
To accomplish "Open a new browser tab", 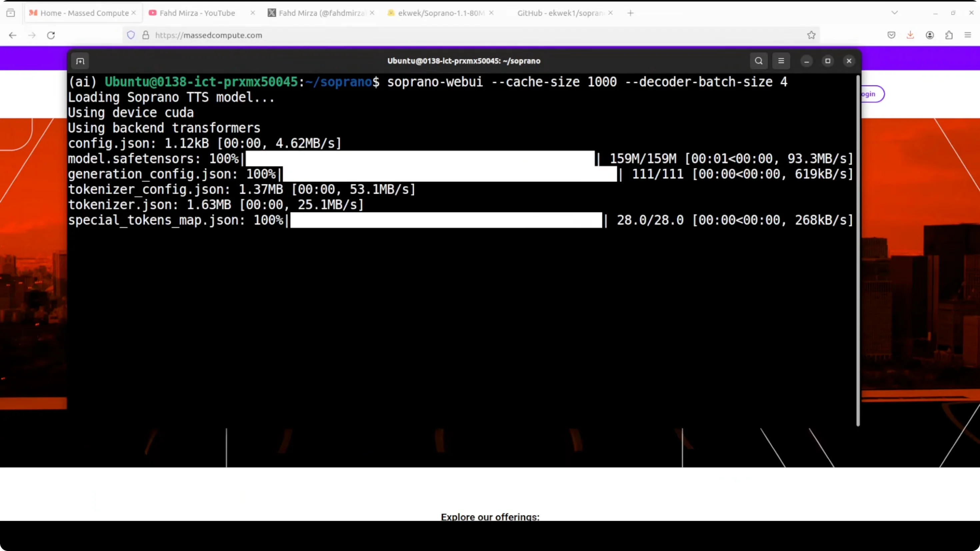I will point(630,13).
